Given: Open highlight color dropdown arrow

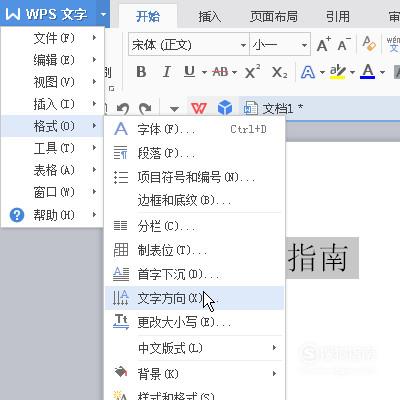Looking at the screenshot, I should coord(352,72).
